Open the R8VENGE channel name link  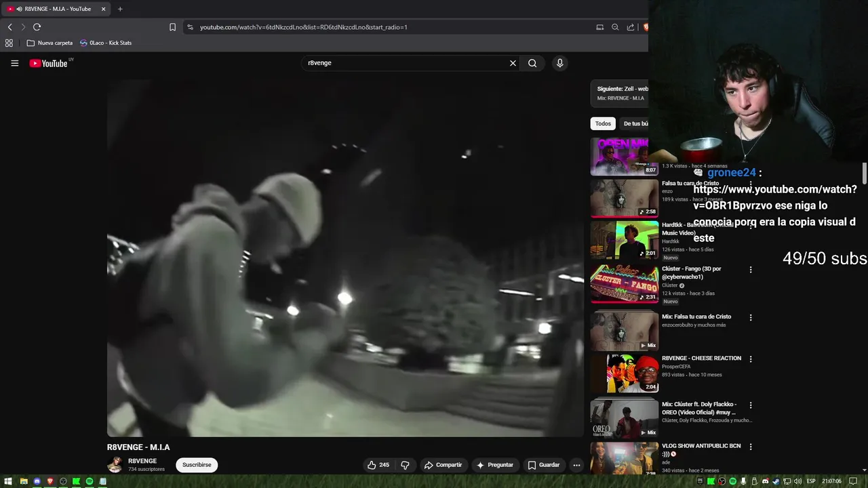(x=142, y=461)
